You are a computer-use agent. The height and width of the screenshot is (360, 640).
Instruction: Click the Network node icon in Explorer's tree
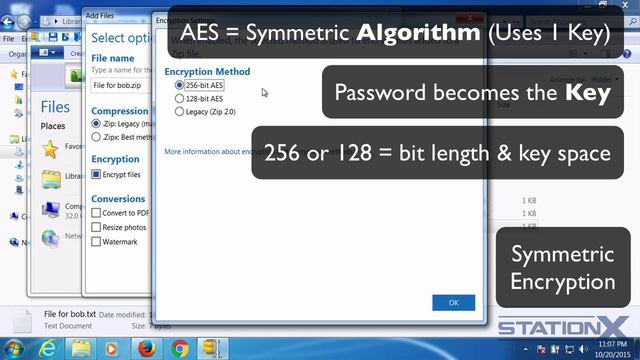coord(14,242)
